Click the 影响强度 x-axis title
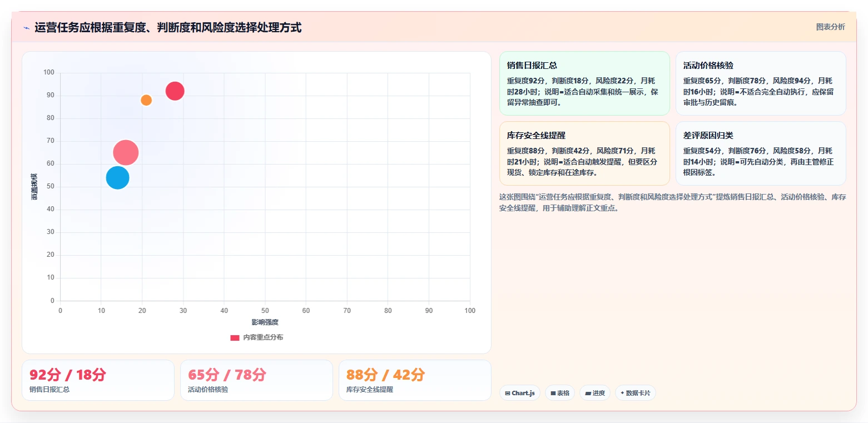 pos(265,322)
